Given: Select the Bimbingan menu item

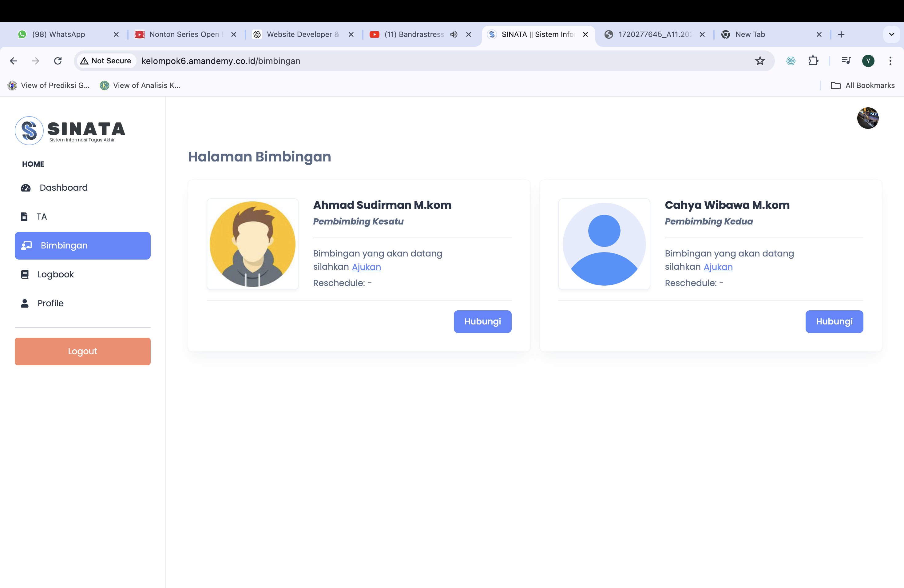Looking at the screenshot, I should [82, 245].
